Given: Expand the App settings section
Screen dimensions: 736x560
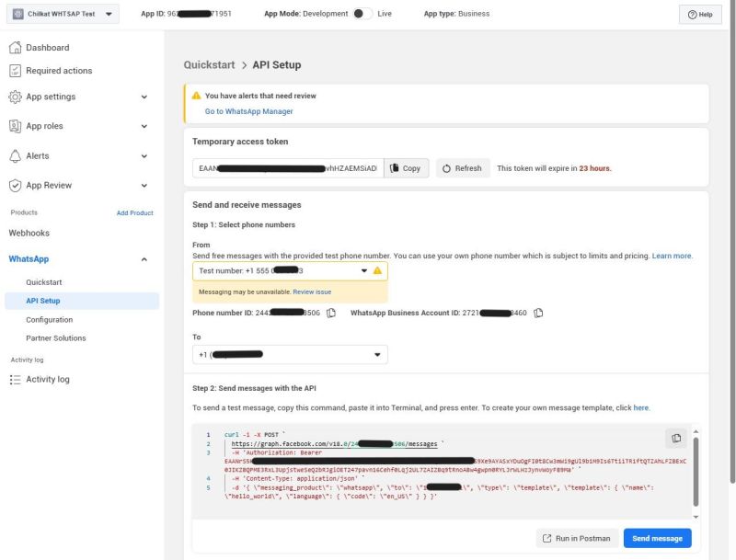Looking at the screenshot, I should (63, 97).
